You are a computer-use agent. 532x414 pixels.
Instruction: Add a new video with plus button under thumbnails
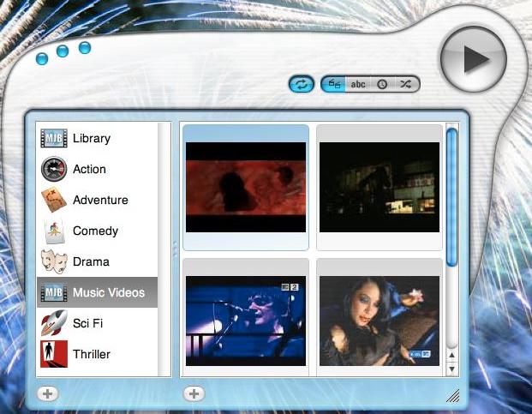tap(194, 394)
